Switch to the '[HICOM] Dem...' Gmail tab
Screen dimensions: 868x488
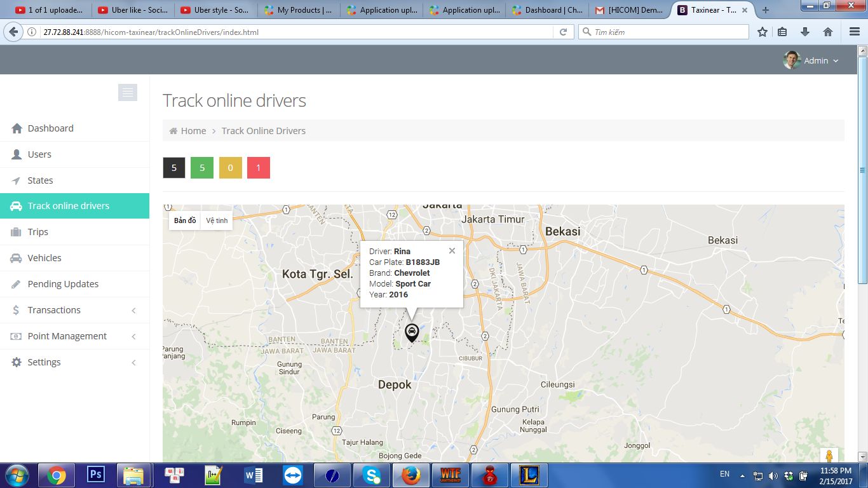(x=629, y=10)
